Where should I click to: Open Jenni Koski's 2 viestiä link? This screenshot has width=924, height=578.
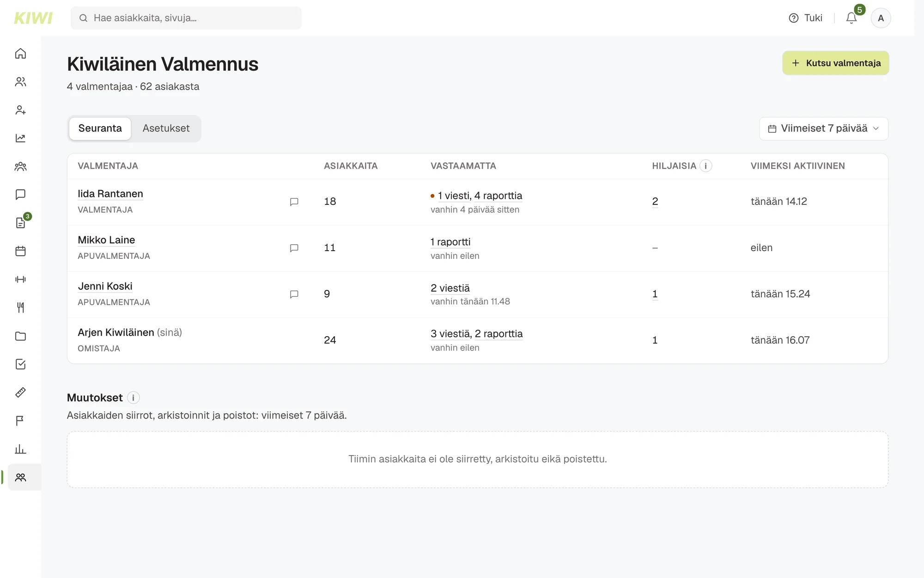(450, 288)
